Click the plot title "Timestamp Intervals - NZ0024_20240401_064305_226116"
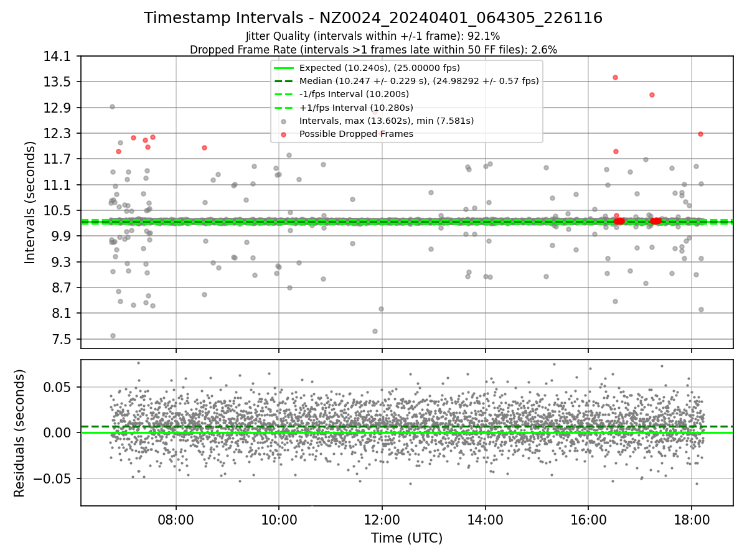The width and height of the screenshot is (747, 560). click(x=373, y=18)
